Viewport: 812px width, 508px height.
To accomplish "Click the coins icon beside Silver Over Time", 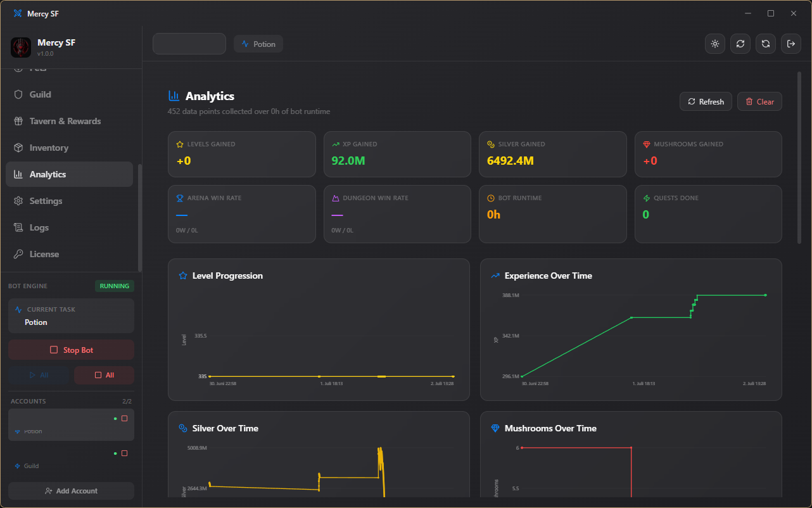I will (183, 428).
